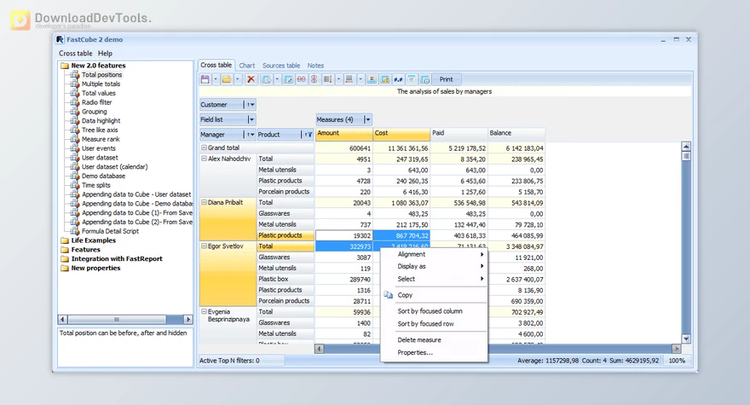Click the decimal format toolbar icon
Image resolution: width=750 pixels, height=405 pixels.
tap(398, 79)
